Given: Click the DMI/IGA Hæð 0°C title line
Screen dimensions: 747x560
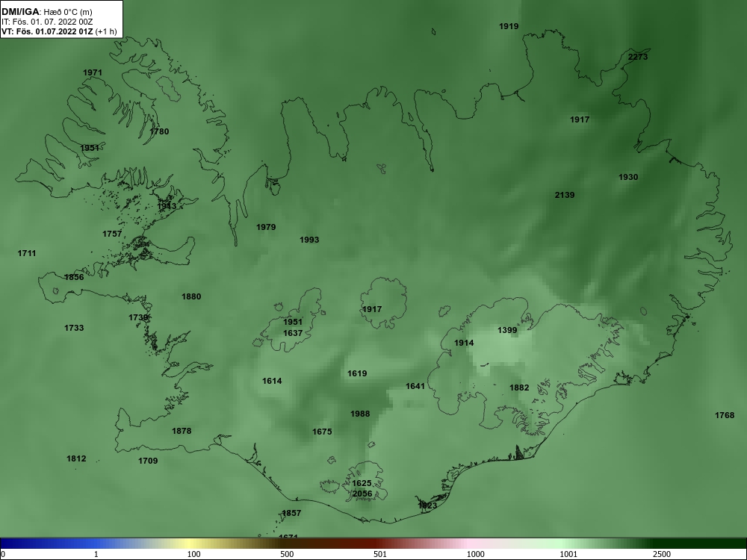Looking at the screenshot, I should [47, 12].
